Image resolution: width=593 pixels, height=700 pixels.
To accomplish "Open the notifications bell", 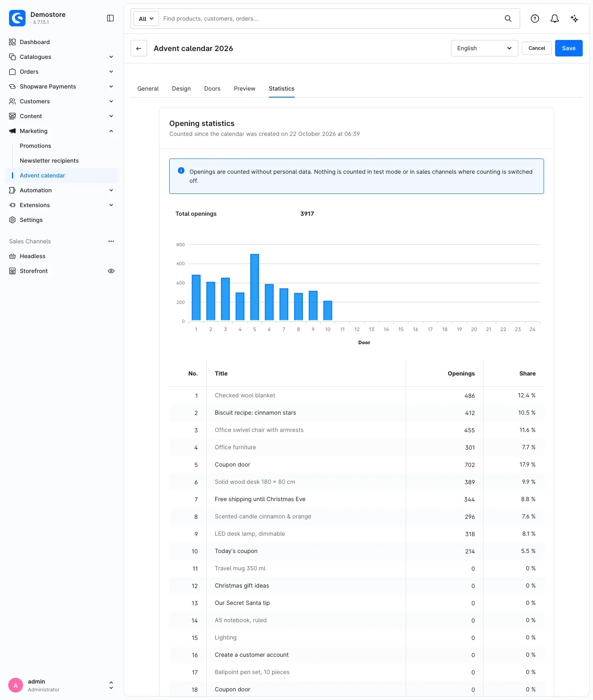I will click(x=555, y=19).
